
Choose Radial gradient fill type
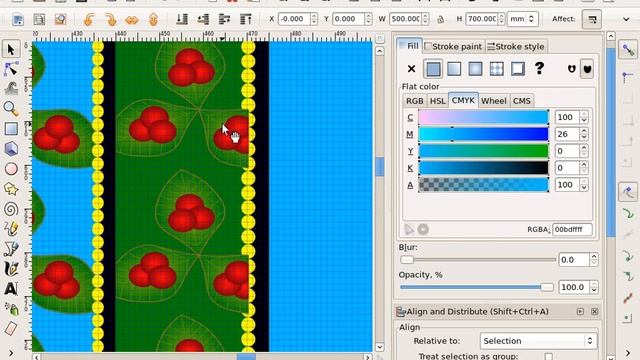pos(476,69)
